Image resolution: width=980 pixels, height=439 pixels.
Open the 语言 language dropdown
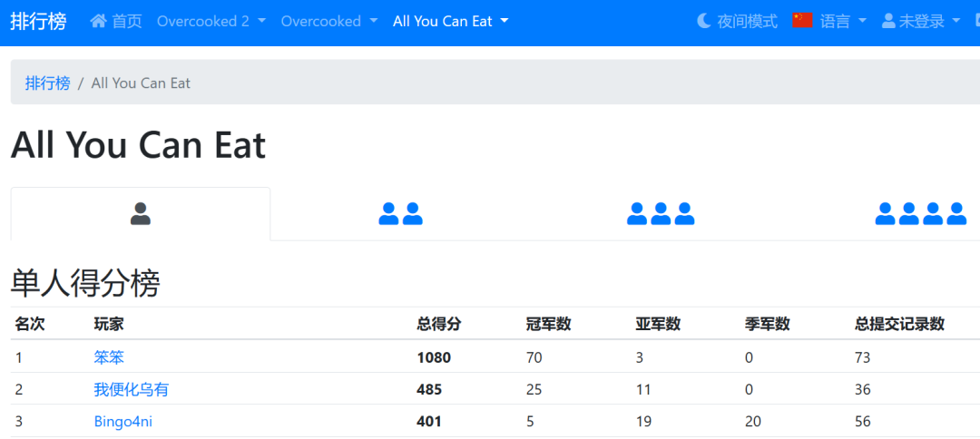(x=843, y=21)
